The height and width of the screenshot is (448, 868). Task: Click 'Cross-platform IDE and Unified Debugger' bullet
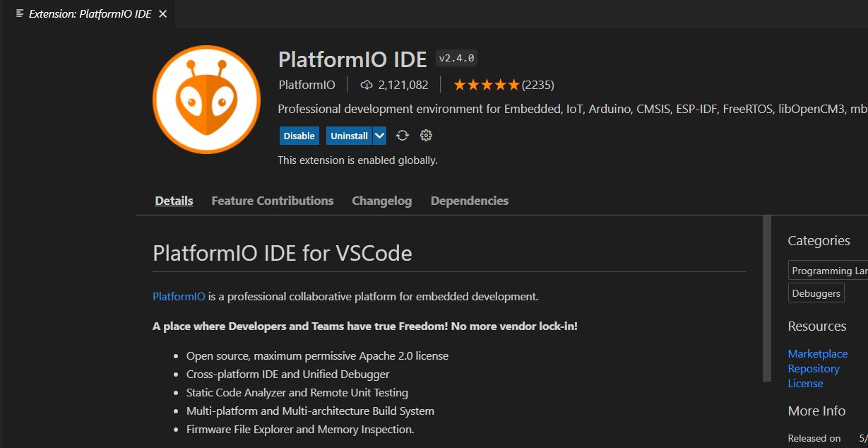coord(288,374)
